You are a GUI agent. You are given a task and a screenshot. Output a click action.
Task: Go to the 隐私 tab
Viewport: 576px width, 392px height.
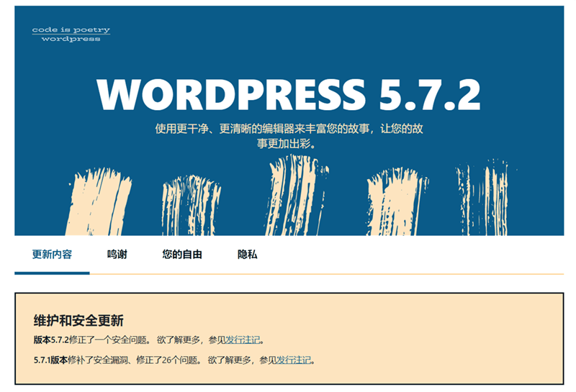(x=247, y=255)
